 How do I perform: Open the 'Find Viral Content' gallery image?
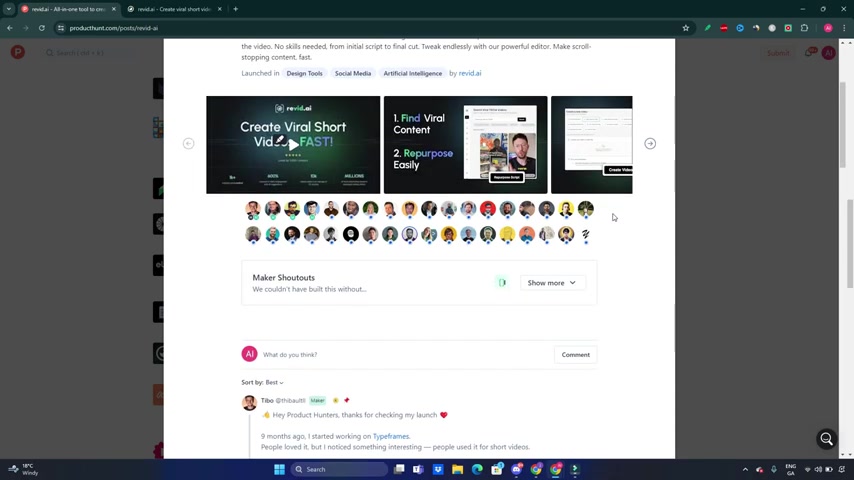(465, 144)
